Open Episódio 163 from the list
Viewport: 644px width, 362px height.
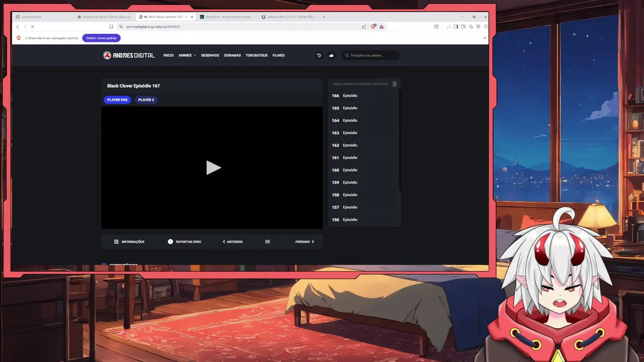click(363, 133)
